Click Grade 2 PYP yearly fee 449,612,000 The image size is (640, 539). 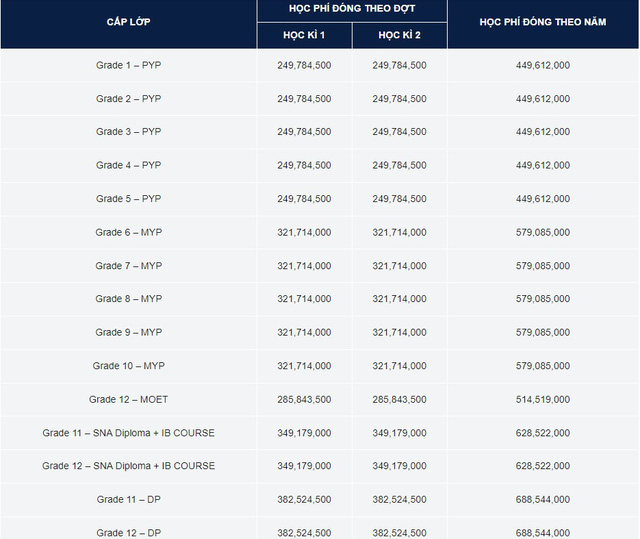point(543,99)
